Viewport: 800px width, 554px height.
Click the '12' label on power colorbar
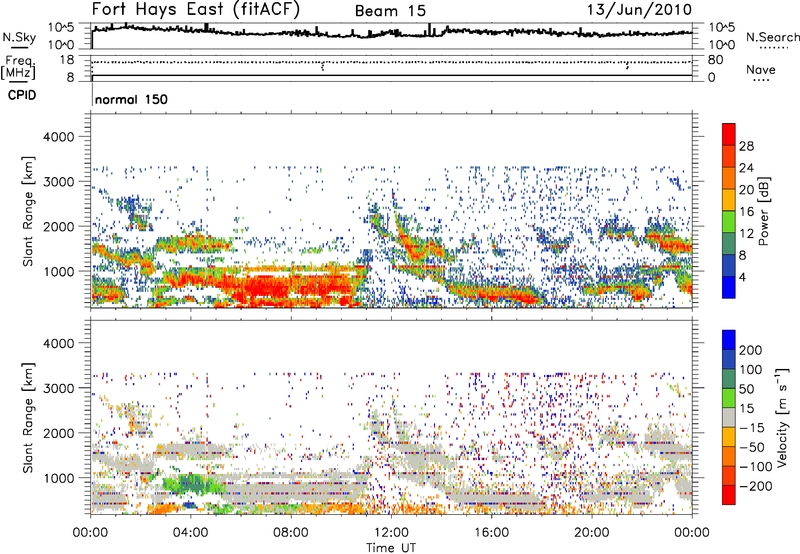(x=746, y=234)
